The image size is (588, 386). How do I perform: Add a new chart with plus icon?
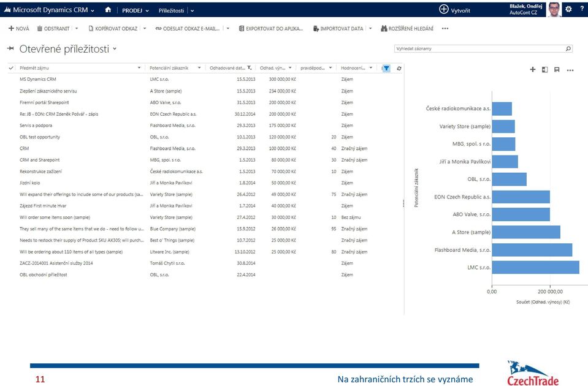(532, 69)
